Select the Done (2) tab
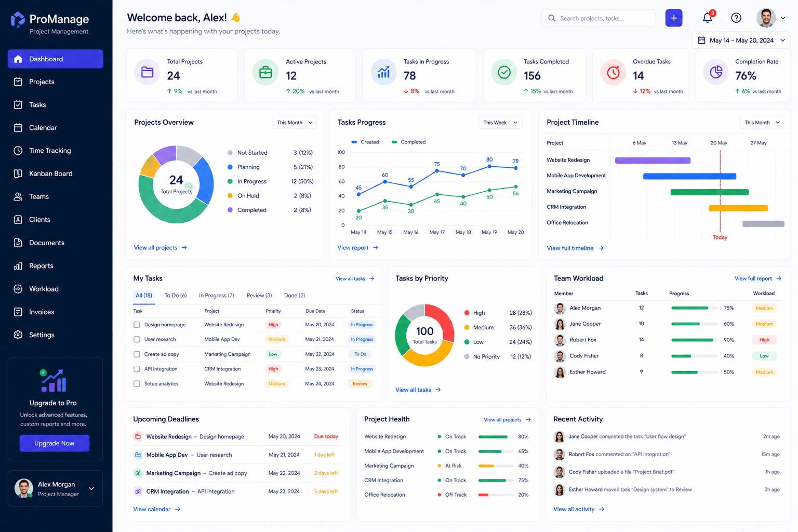 (x=295, y=295)
